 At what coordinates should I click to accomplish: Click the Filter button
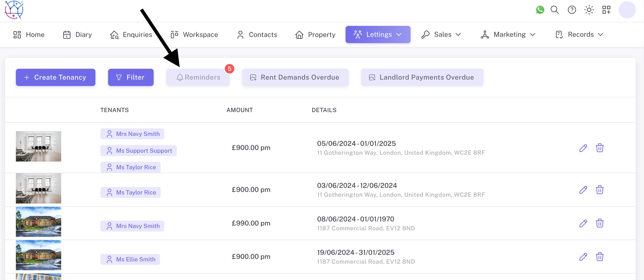point(131,77)
